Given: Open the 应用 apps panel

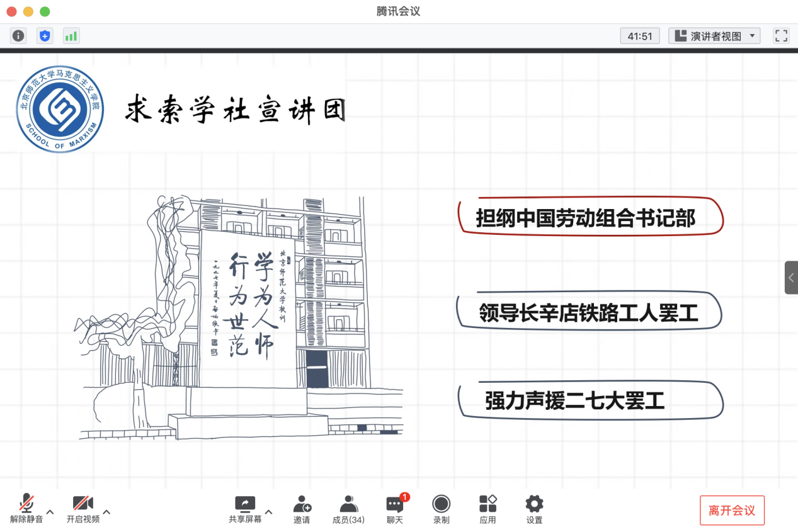Looking at the screenshot, I should [x=487, y=509].
